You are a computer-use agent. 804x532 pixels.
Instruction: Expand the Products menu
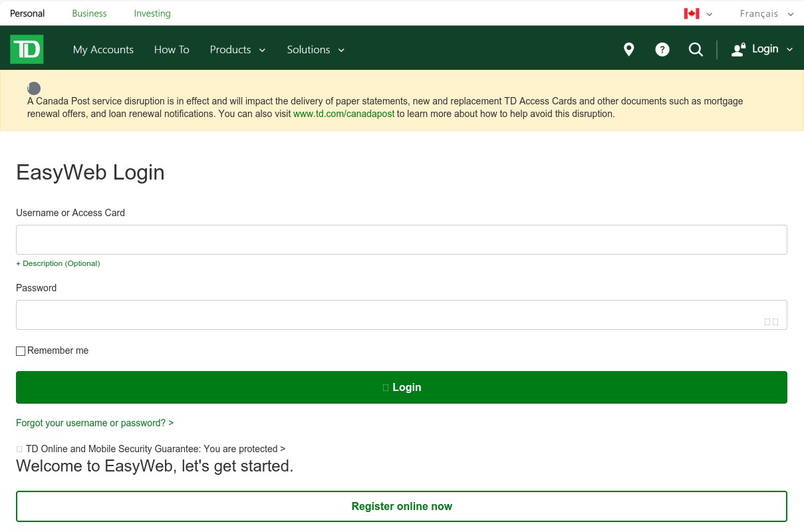(237, 49)
